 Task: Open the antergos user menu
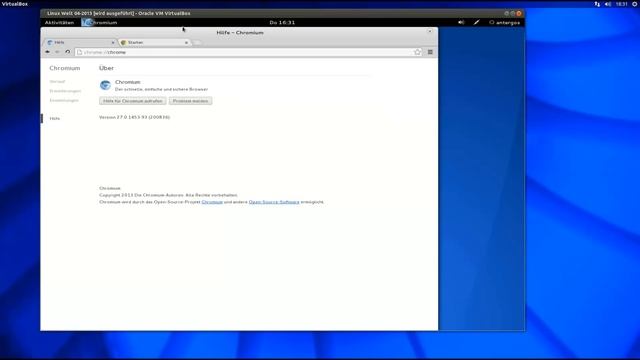pyautogui.click(x=505, y=22)
